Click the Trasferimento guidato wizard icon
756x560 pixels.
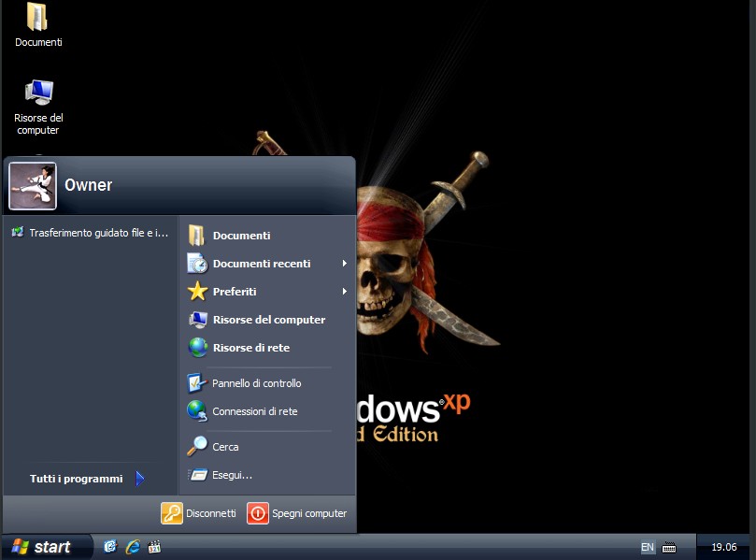coord(18,232)
